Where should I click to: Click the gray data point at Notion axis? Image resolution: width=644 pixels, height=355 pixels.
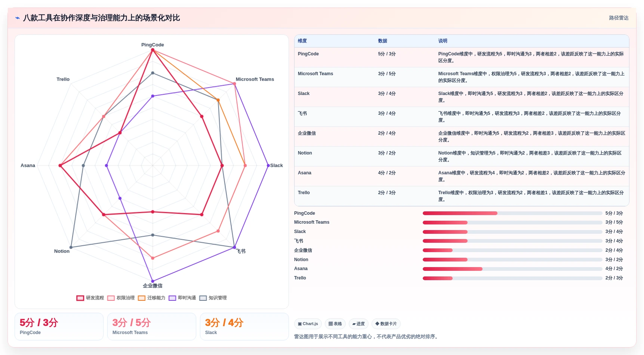point(71,247)
